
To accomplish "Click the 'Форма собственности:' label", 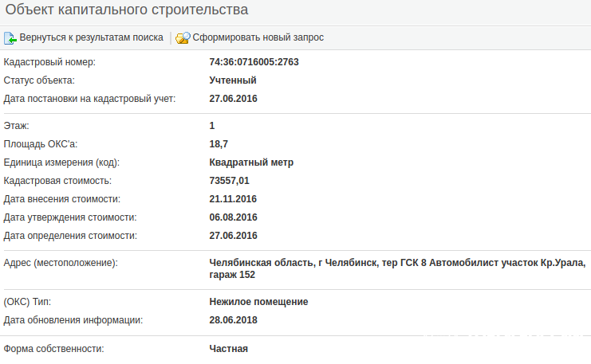I will tap(54, 349).
